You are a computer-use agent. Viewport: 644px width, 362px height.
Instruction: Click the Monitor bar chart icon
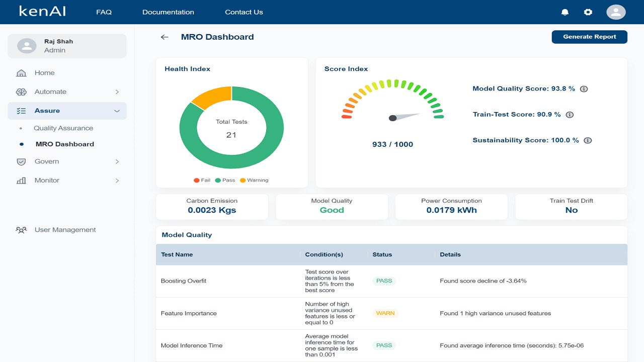point(21,180)
